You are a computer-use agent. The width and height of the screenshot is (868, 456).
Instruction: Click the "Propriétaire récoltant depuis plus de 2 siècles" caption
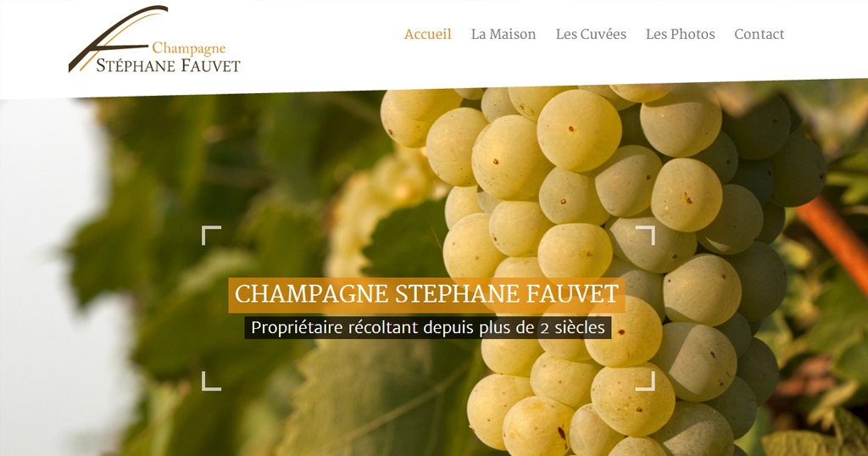pyautogui.click(x=428, y=328)
